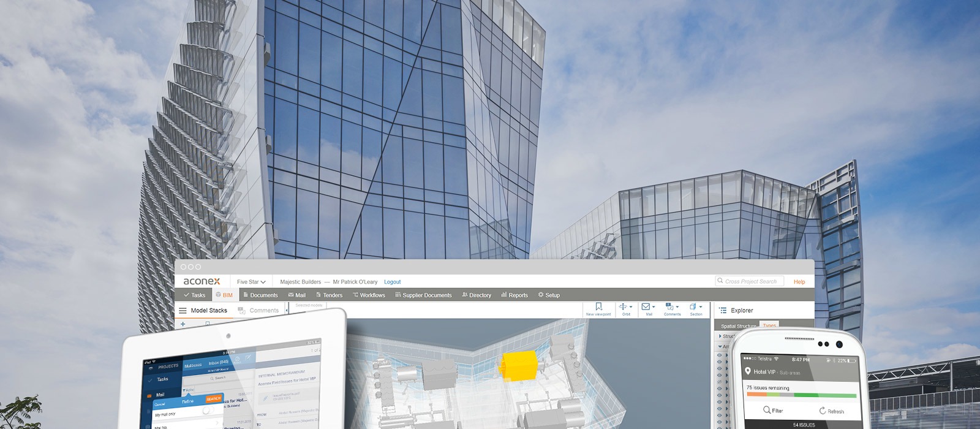The image size is (980, 429).
Task: Open the Mail menu in navigation bar
Action: click(x=297, y=295)
